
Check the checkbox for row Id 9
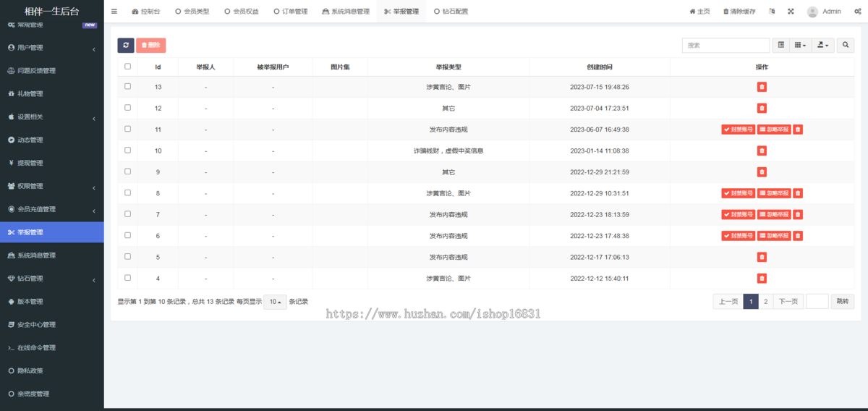[x=128, y=171]
